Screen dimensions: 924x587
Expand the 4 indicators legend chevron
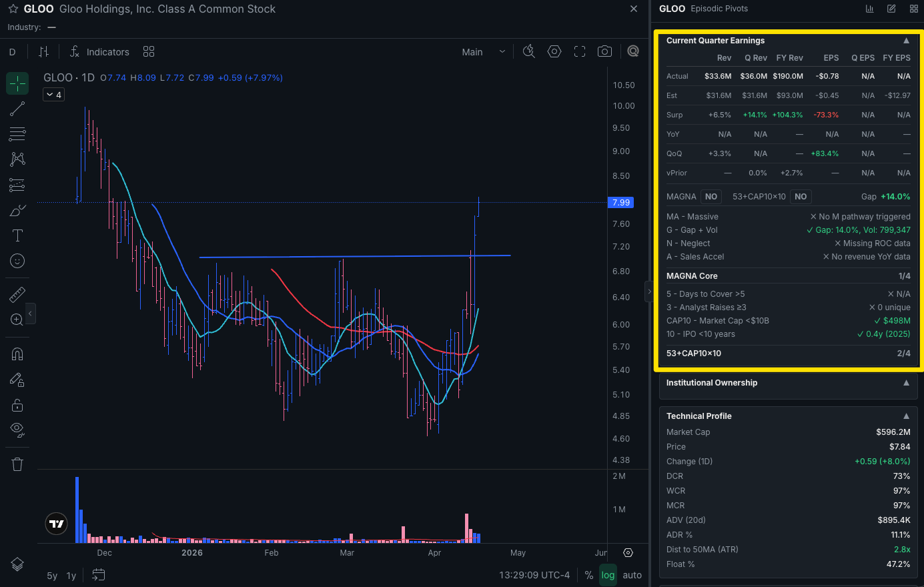[53, 95]
